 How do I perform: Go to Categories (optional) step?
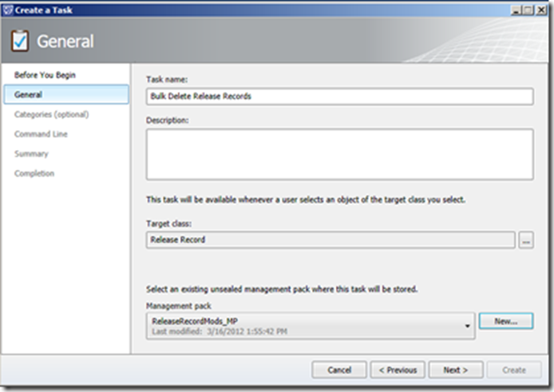point(52,114)
